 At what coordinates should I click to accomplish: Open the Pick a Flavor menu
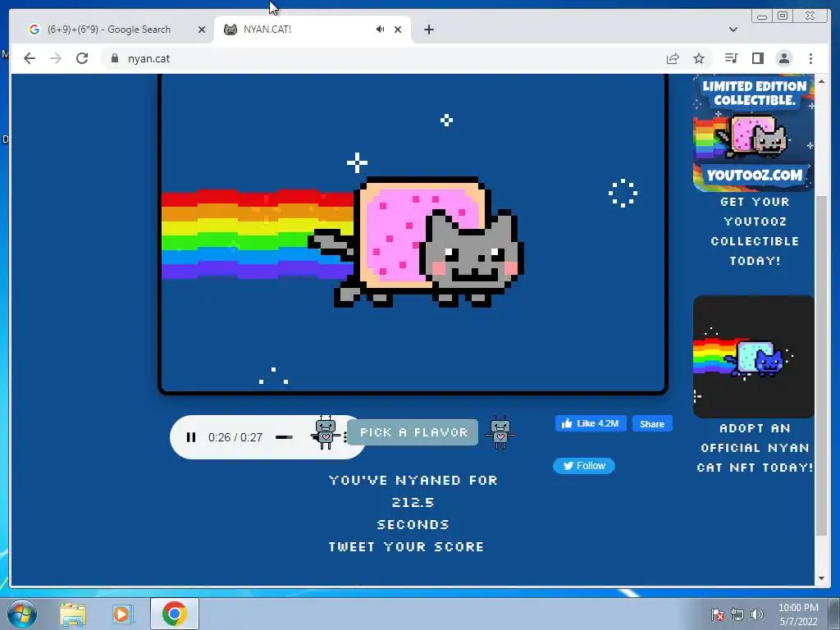[x=413, y=432]
